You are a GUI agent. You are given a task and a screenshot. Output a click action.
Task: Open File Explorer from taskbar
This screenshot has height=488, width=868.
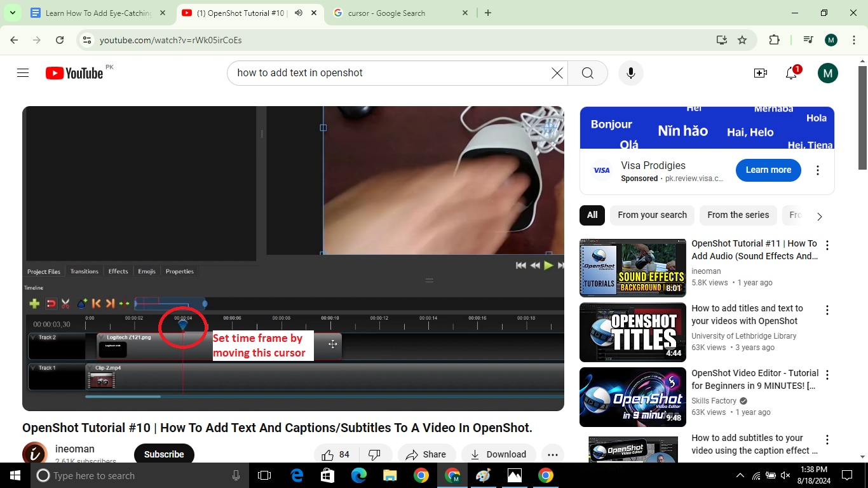coord(390,475)
